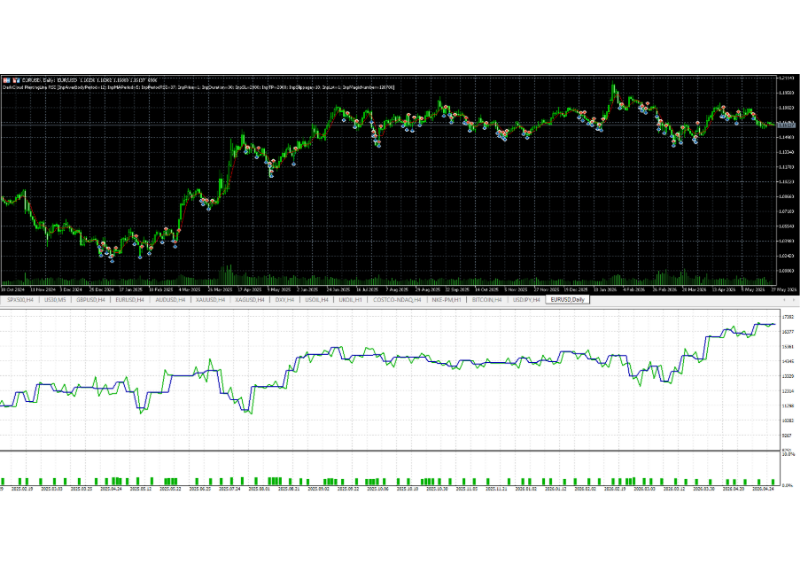
Task: Click the second trade panel icon beside EURUSD title
Action: pos(16,80)
